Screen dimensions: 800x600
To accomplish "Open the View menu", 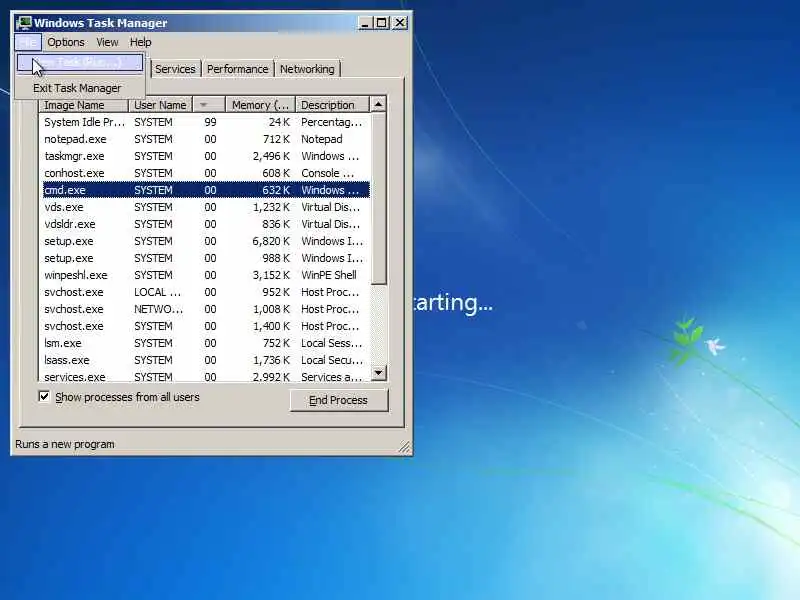I will pyautogui.click(x=107, y=42).
